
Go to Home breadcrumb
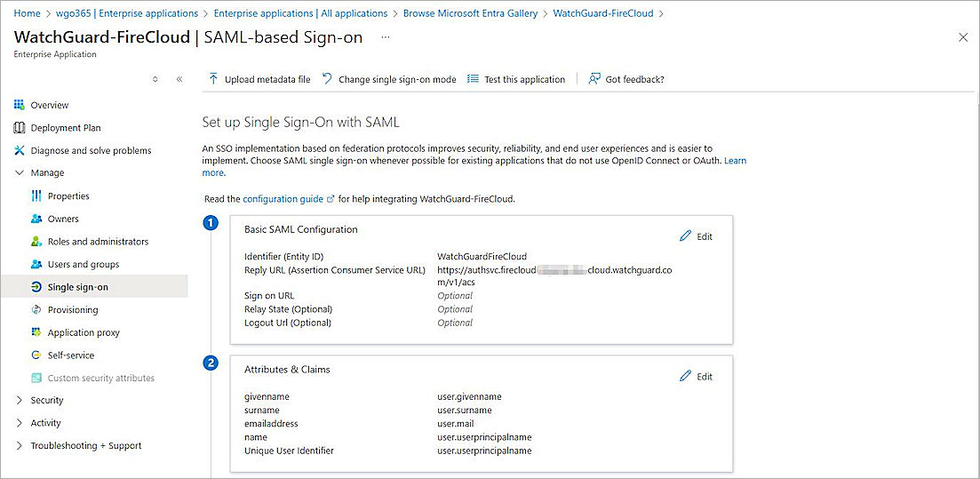point(27,12)
